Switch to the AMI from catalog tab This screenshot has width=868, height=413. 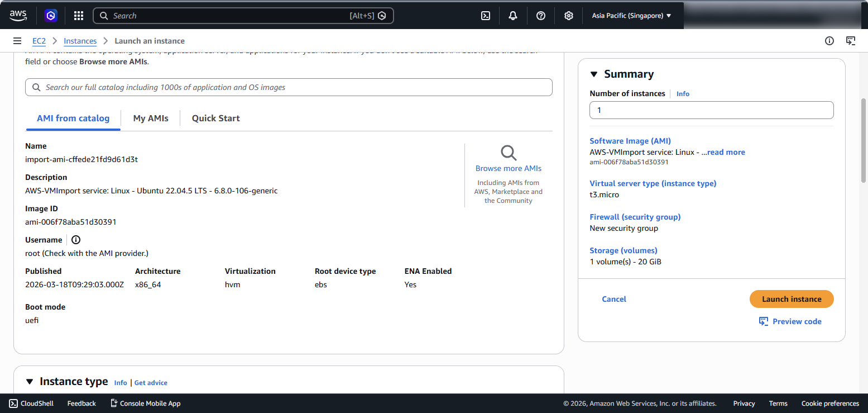(x=73, y=118)
